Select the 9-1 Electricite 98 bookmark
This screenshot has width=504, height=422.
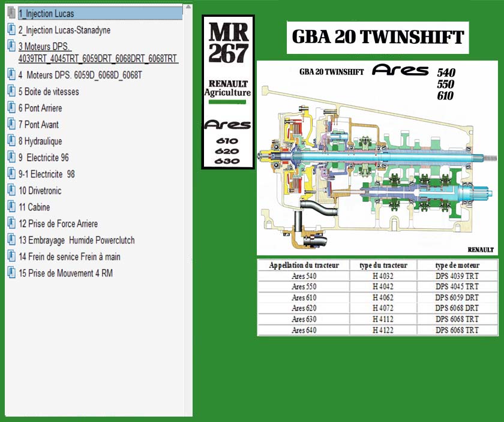(x=47, y=174)
